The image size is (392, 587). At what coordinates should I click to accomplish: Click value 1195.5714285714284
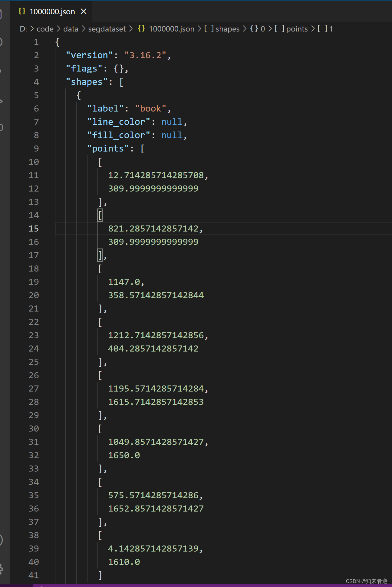156,389
